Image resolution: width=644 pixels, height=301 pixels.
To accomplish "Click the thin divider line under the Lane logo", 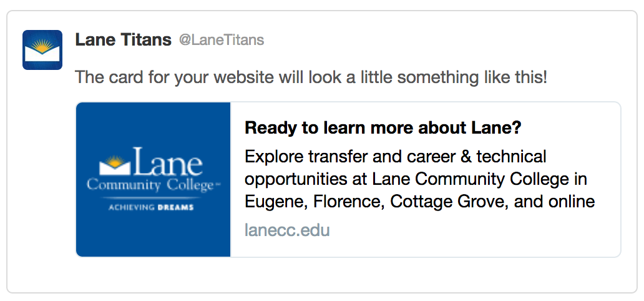I will pos(151,198).
